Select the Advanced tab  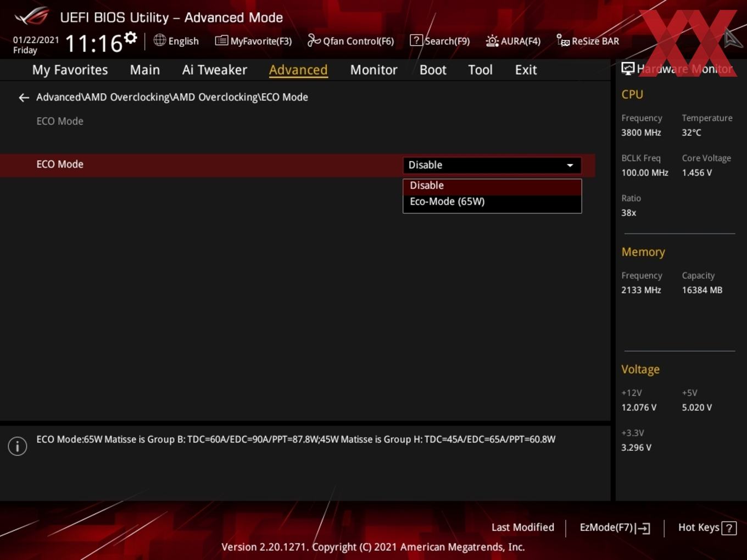point(298,70)
